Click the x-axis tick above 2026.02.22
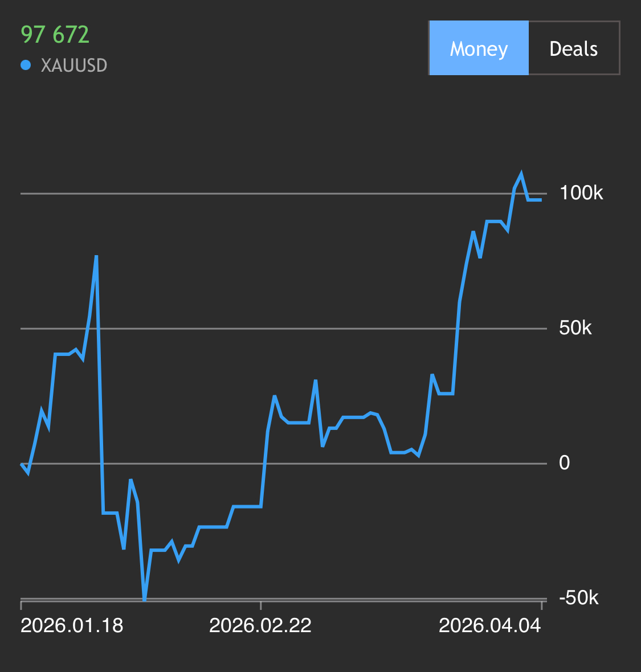The image size is (641, 672). (260, 604)
